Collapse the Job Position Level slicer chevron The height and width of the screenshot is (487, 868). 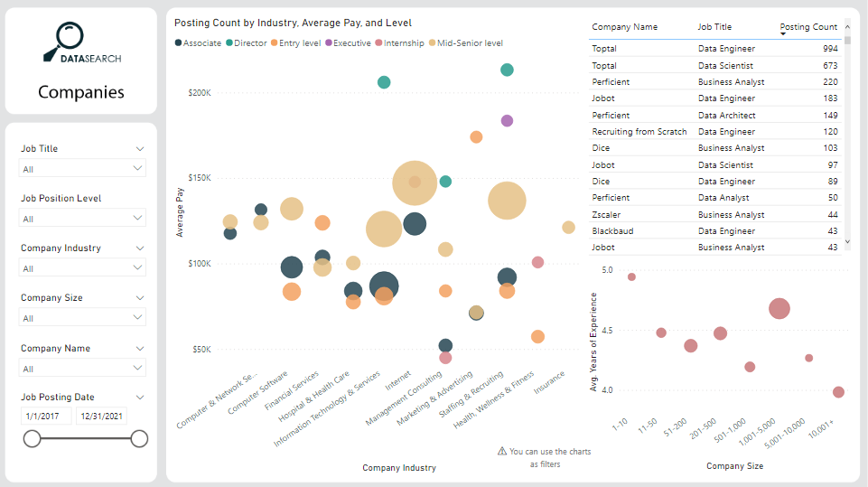coord(140,198)
